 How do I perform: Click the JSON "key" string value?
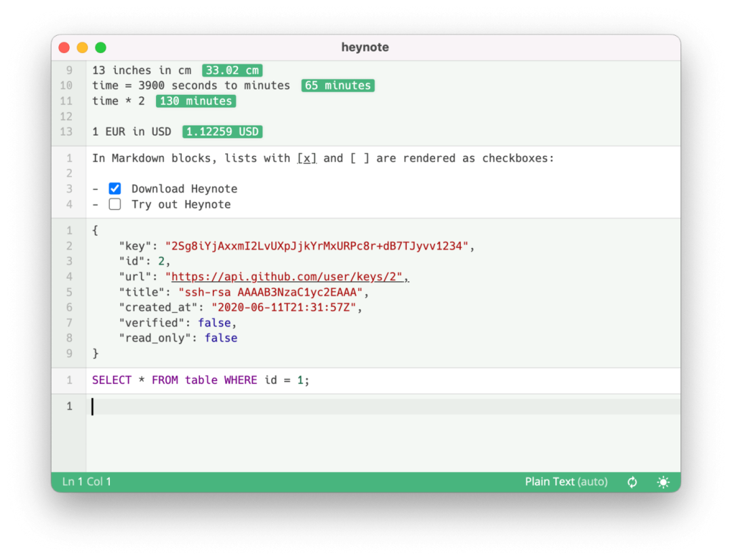pos(317,246)
